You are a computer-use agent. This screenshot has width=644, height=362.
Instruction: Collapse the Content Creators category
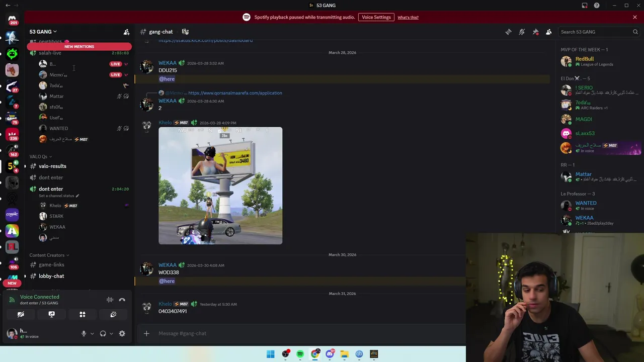pyautogui.click(x=49, y=255)
